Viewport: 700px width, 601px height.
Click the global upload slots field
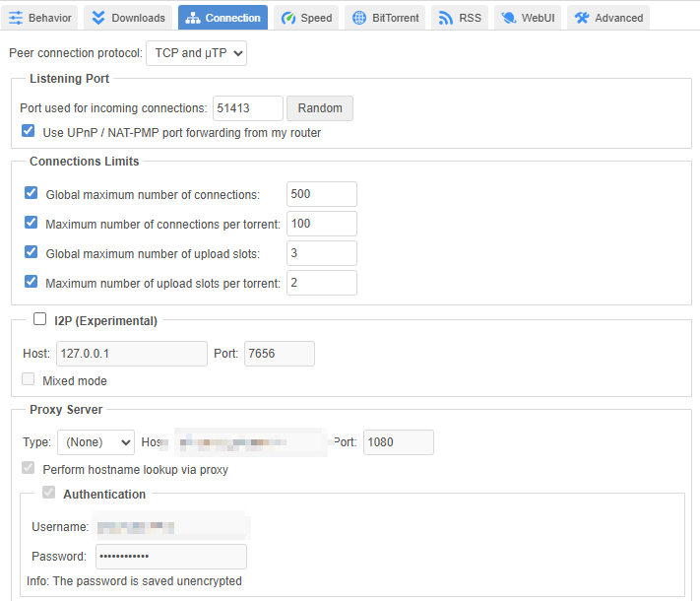[321, 253]
